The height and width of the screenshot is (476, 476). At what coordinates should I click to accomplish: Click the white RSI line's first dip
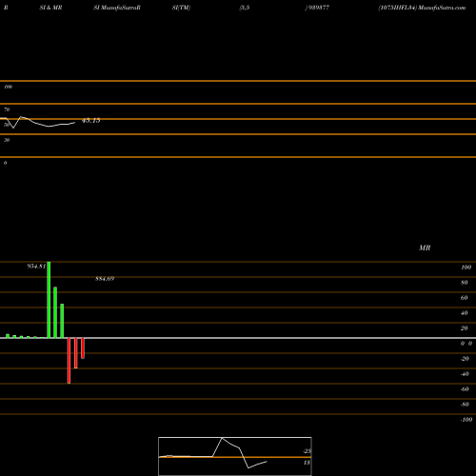(13, 128)
